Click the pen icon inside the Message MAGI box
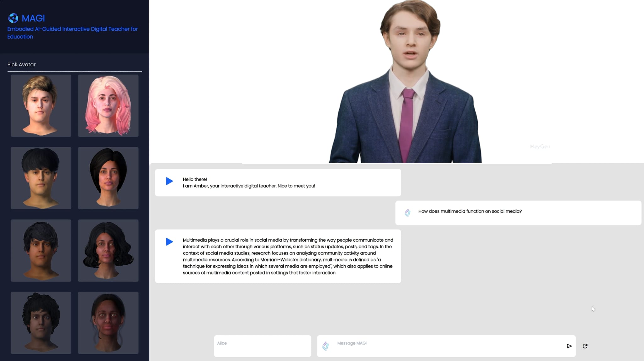 click(x=326, y=346)
